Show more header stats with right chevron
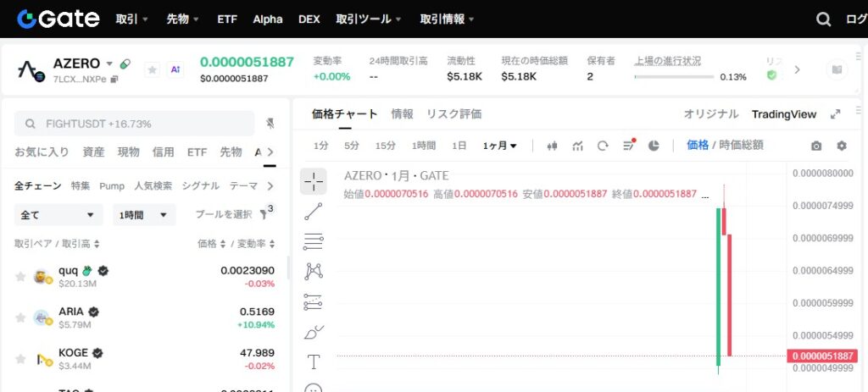Screen dimensions: 868x392 click(x=797, y=69)
